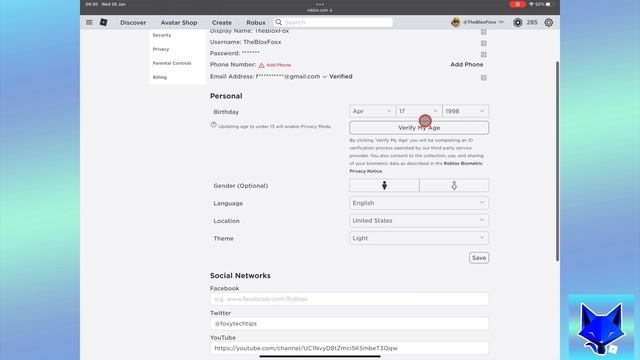This screenshot has width=640, height=360.
Task: Switch to the Privacy settings tab
Action: (x=161, y=49)
